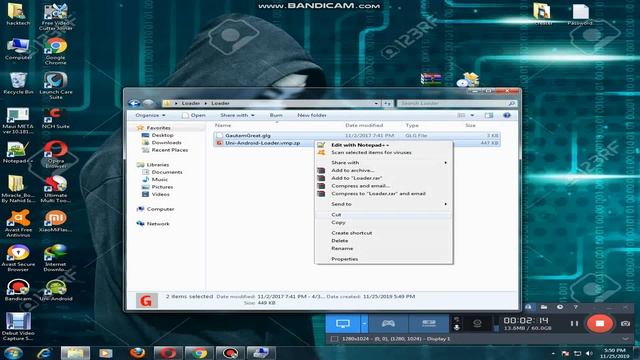Select Bandicam screen recording mode
This screenshot has height=360, width=640.
(342, 324)
